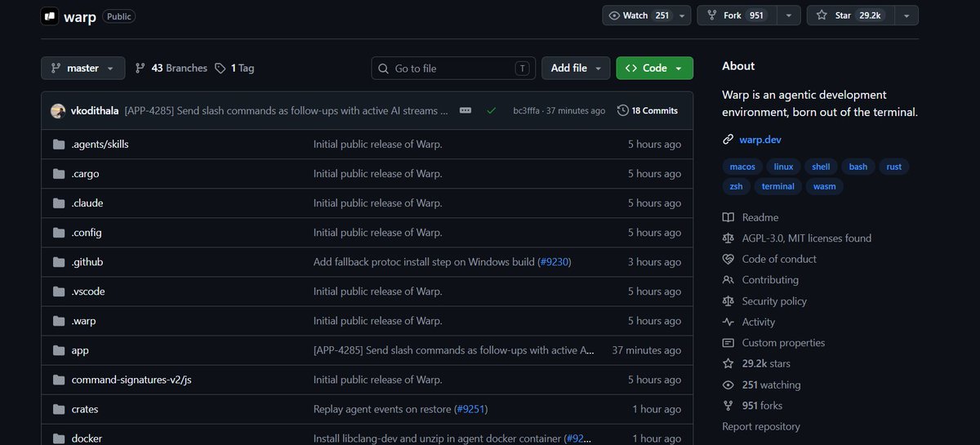The image size is (980, 445).
Task: Select the bash topic tag
Action: (858, 167)
